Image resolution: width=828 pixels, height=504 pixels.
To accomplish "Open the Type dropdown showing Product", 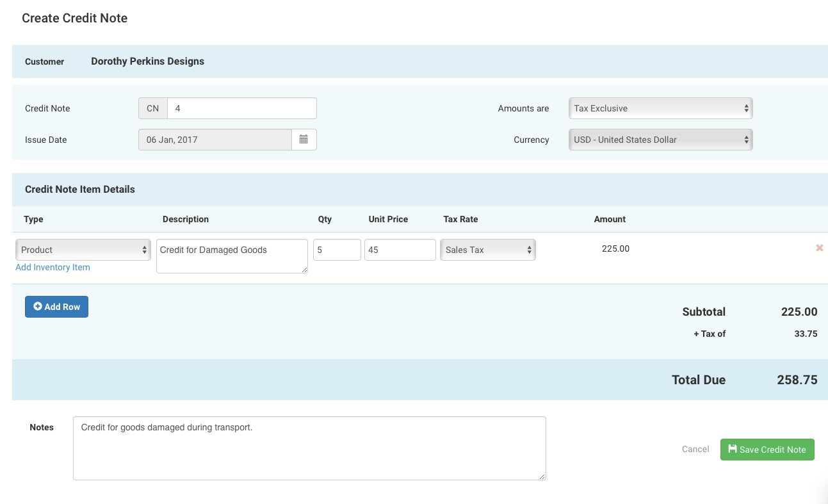I will click(83, 249).
